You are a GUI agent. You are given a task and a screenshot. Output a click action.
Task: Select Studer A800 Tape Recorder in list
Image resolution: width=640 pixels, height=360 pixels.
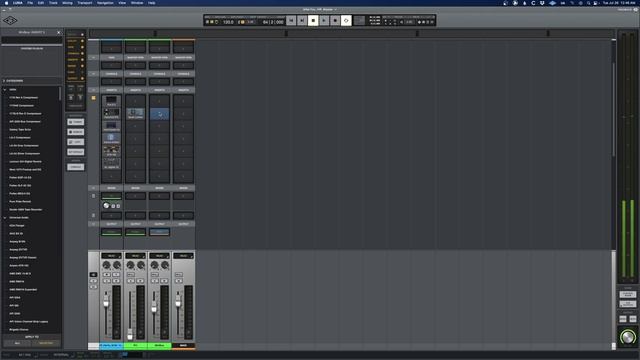coord(26,209)
